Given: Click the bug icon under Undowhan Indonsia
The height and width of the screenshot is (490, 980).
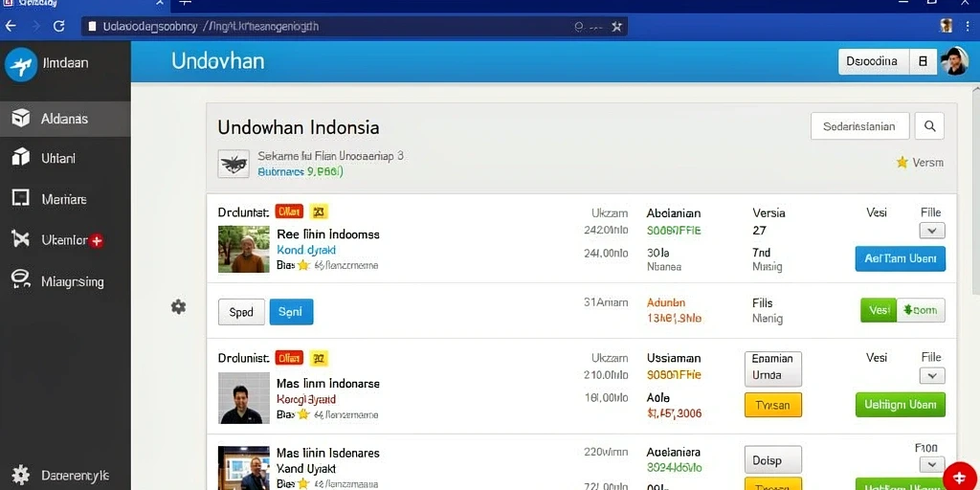Looking at the screenshot, I should coord(234,164).
